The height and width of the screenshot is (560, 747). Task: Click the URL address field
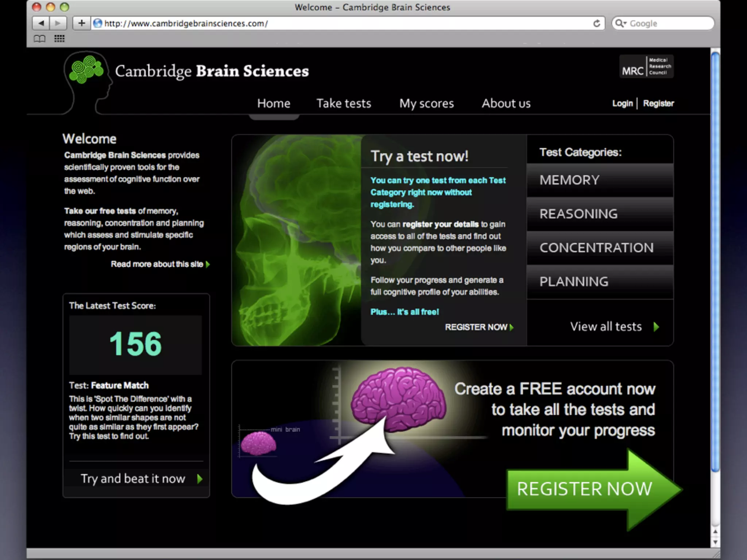tap(328, 23)
